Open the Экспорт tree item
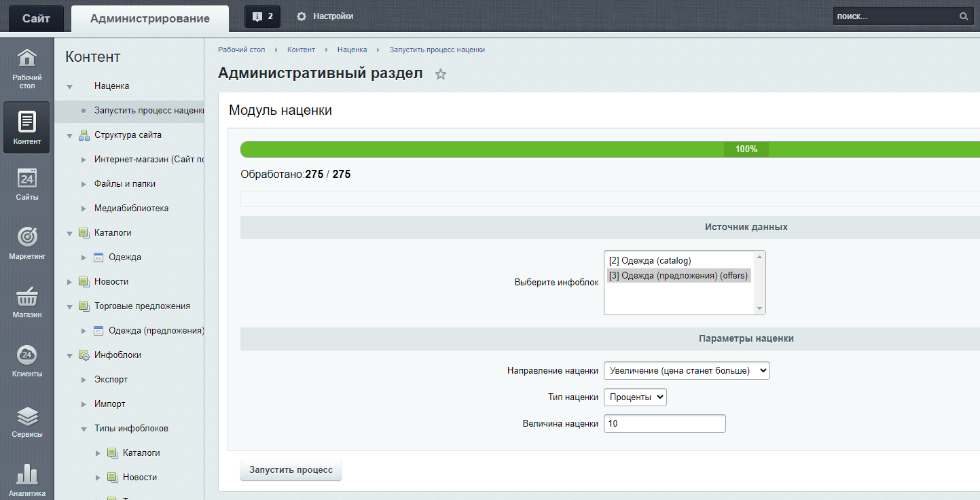 click(111, 380)
